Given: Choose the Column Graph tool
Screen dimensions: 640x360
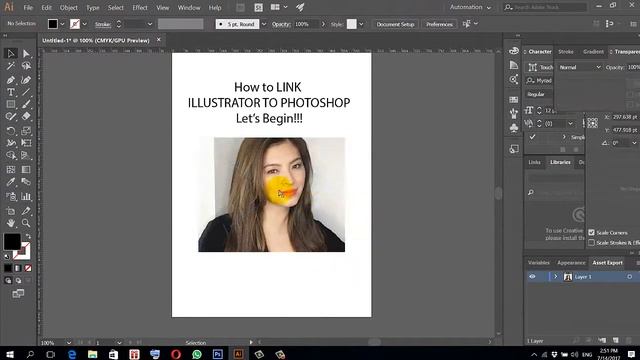Looking at the screenshot, I should coord(26,197).
